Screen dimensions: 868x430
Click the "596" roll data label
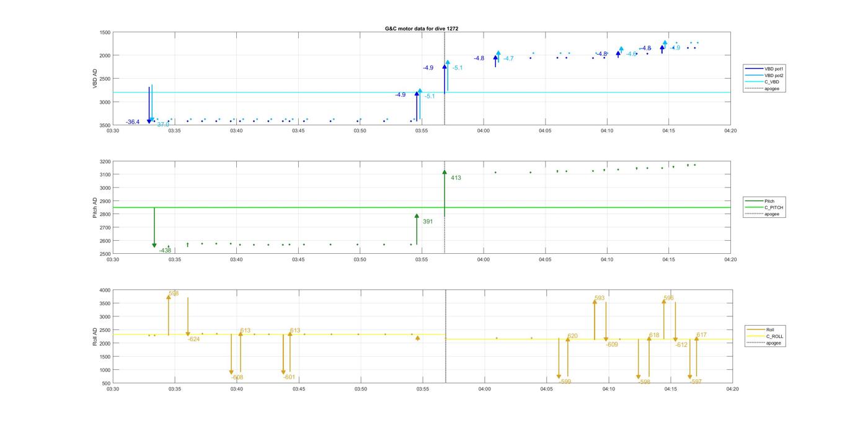coord(668,298)
